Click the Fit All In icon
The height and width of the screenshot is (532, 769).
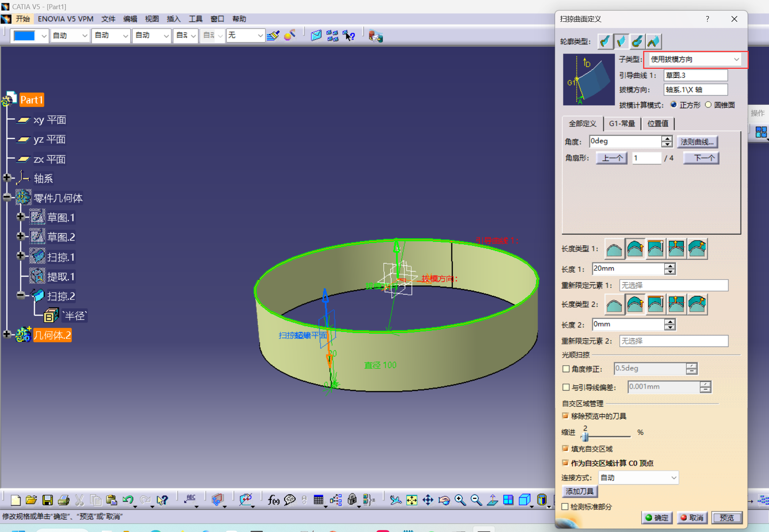point(412,500)
